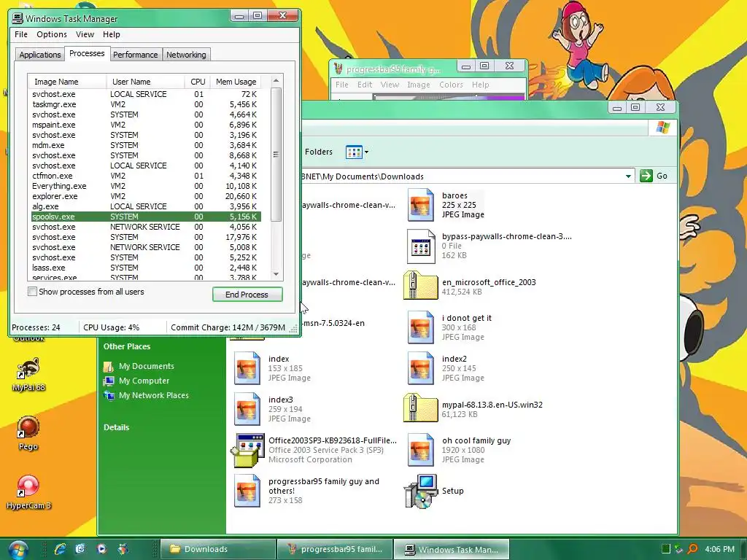Select the mspaint.exe process row
The image size is (747, 560).
(x=145, y=125)
